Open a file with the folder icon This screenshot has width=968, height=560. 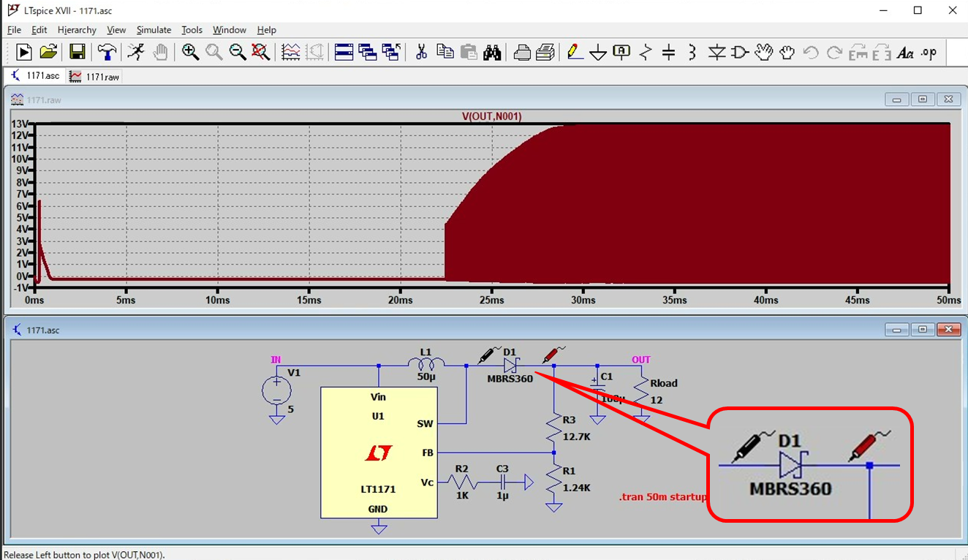click(x=48, y=52)
